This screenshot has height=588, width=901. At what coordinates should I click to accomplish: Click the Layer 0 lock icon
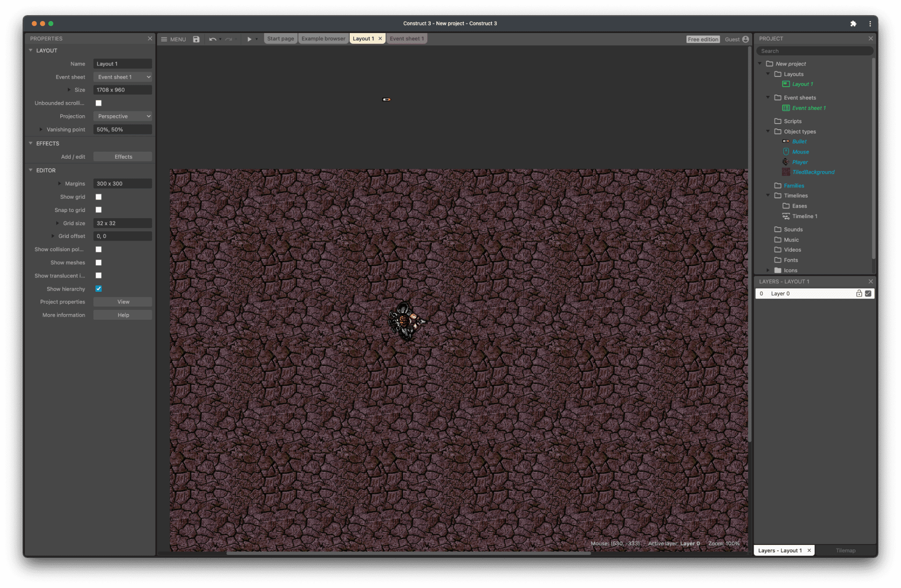(859, 293)
